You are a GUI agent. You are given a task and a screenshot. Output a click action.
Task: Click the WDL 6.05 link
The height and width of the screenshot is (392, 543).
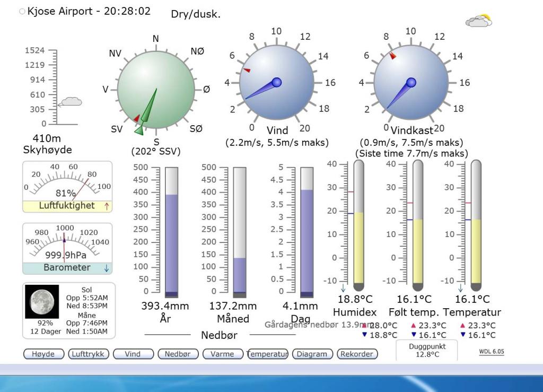click(491, 351)
